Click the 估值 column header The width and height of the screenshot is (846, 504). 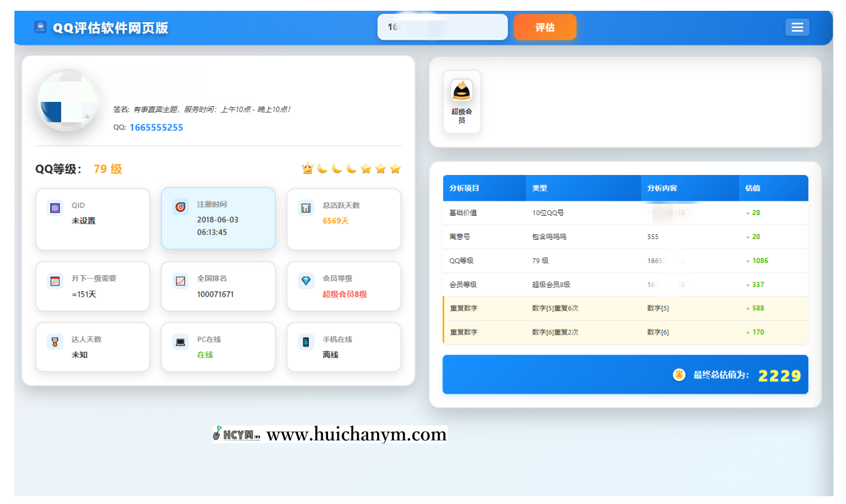click(x=752, y=188)
